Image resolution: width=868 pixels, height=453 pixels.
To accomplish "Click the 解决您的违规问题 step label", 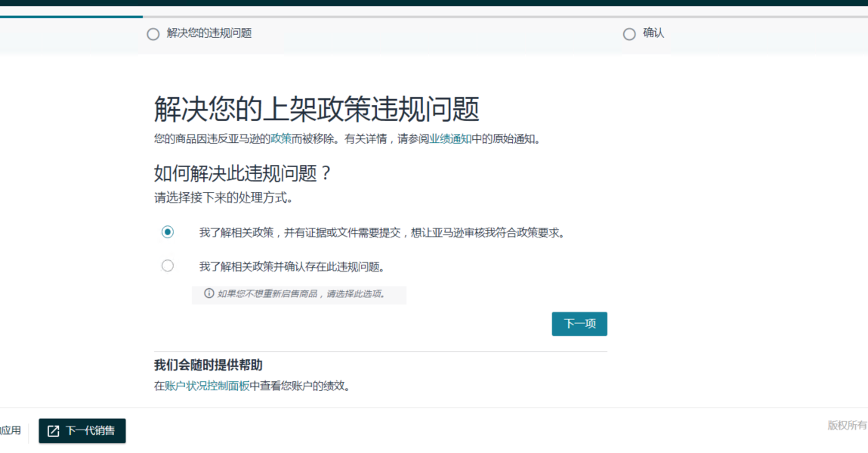I will tap(209, 33).
